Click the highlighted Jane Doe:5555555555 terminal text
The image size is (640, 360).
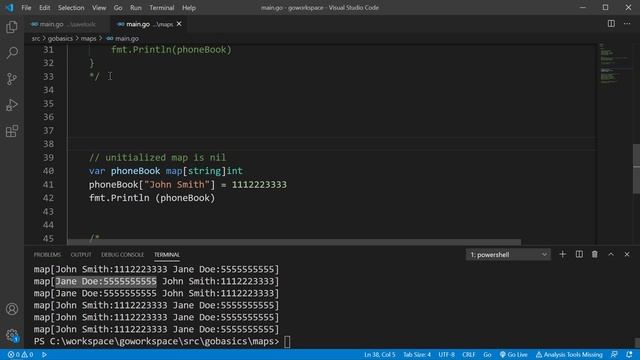point(106,281)
